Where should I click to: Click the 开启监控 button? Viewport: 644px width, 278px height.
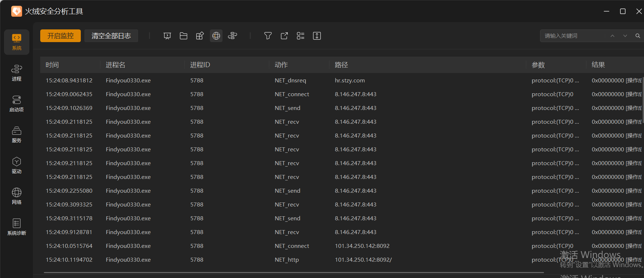61,36
